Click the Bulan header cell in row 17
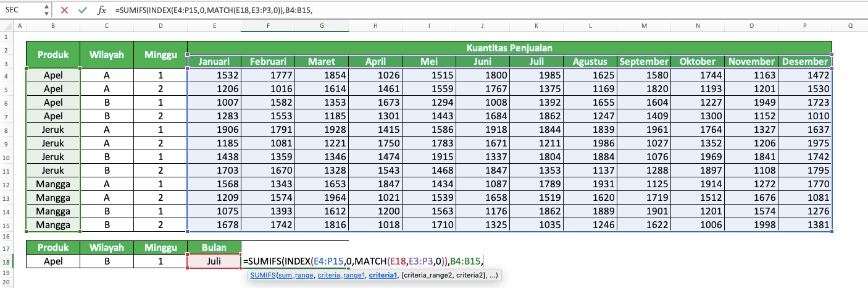Screen dimensions: 868x288 pos(214,247)
